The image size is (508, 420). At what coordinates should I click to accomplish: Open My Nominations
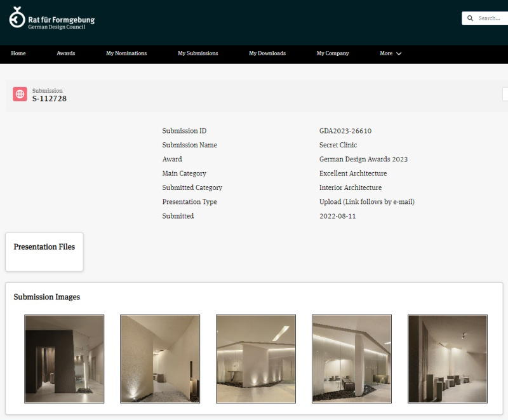[126, 53]
